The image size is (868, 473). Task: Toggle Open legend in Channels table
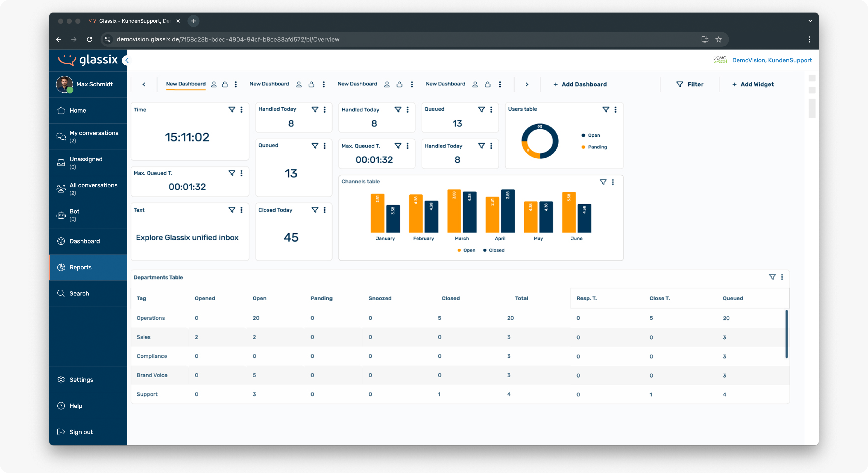(x=466, y=250)
